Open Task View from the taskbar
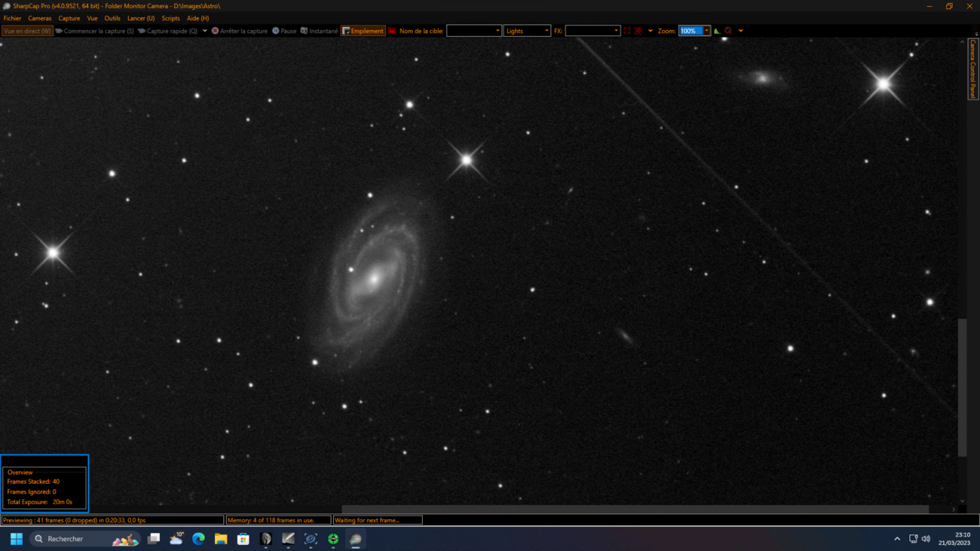980x551 pixels. (x=154, y=539)
